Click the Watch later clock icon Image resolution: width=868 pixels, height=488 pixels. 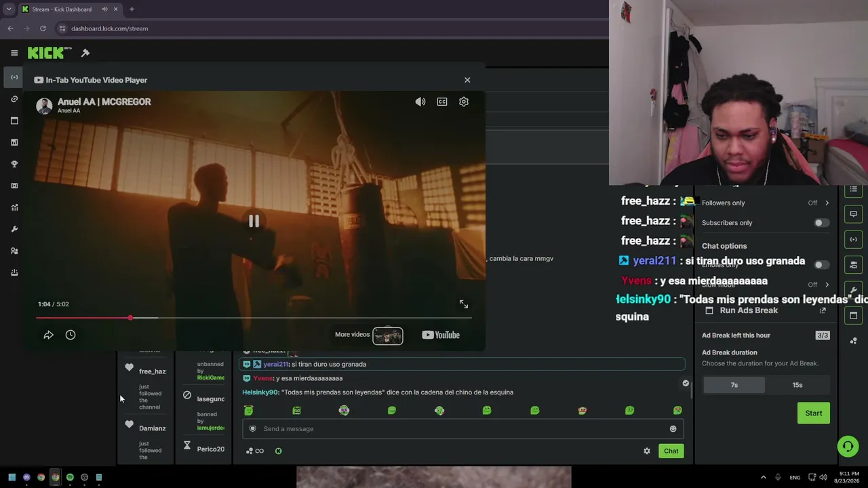71,335
